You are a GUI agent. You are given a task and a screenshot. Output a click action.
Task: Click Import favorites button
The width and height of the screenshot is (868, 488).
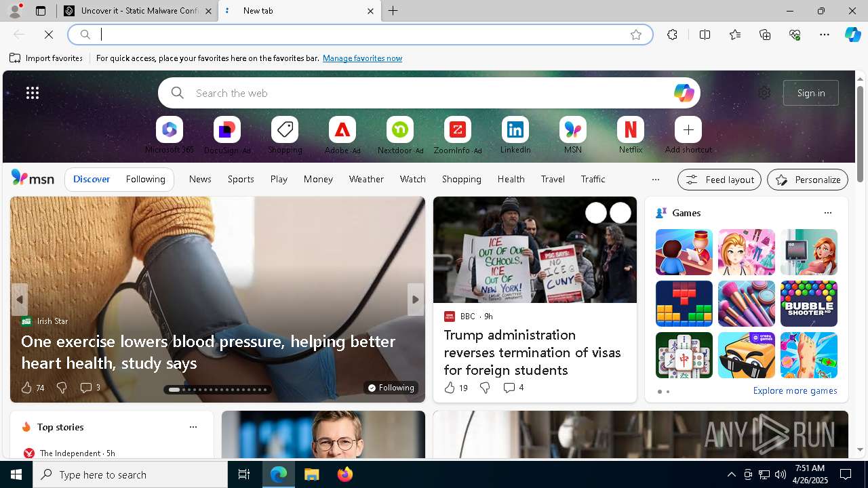point(46,58)
